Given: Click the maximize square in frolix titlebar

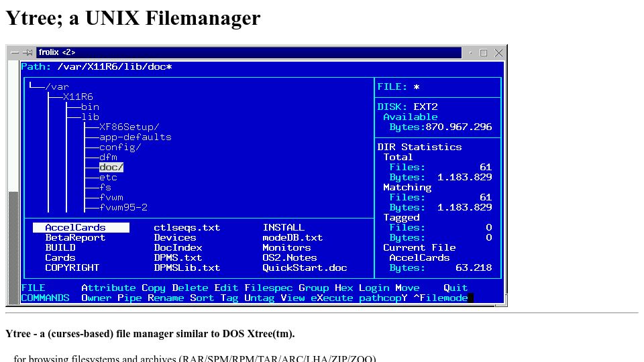Looking at the screenshot, I should click(484, 52).
